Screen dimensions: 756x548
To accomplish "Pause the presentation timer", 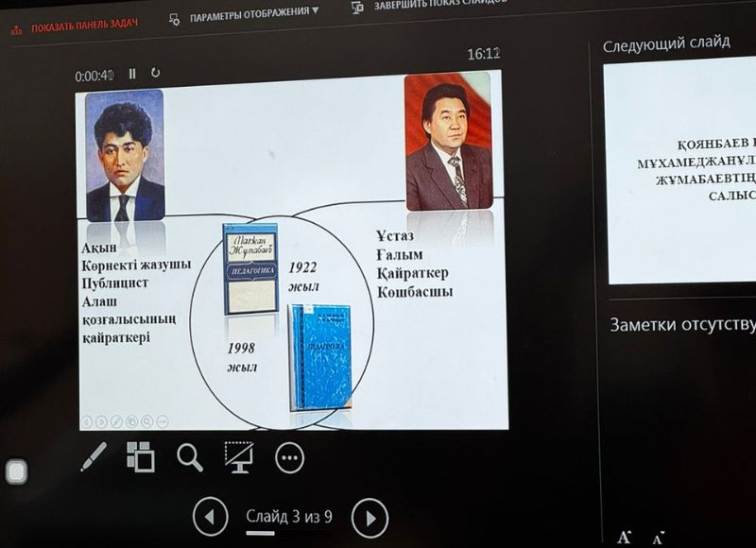I will pyautogui.click(x=132, y=73).
